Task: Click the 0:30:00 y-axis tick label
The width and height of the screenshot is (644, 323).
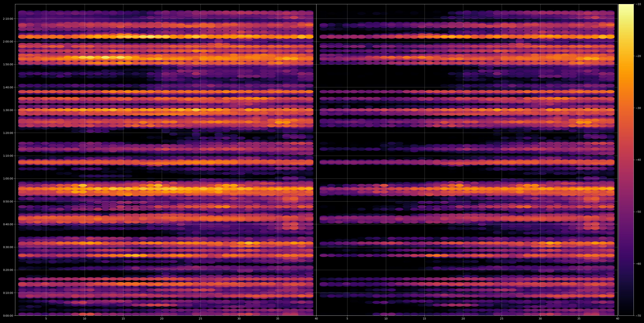Action: coord(8,247)
